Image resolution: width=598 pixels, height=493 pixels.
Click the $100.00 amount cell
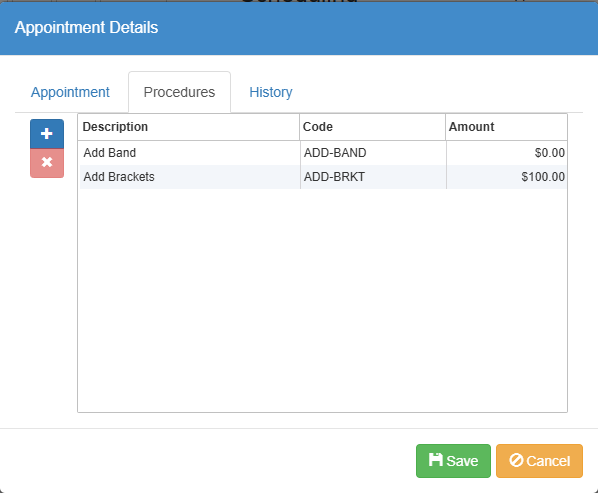tap(506, 177)
